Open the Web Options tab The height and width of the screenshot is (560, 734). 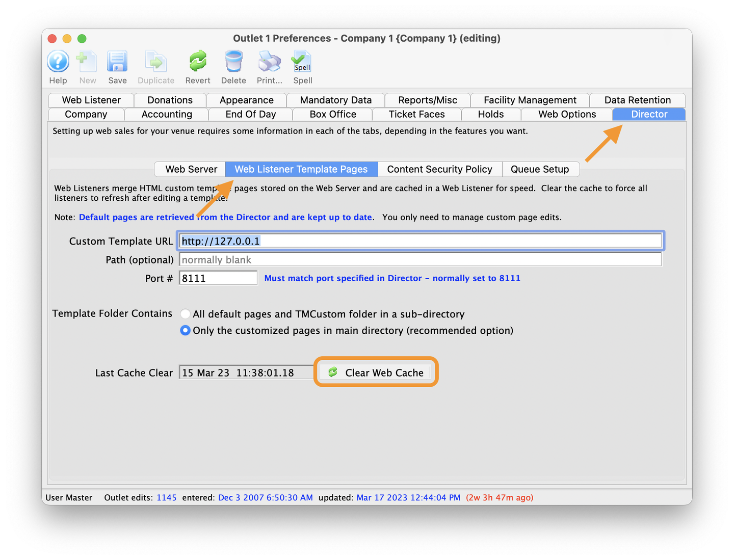click(x=567, y=114)
